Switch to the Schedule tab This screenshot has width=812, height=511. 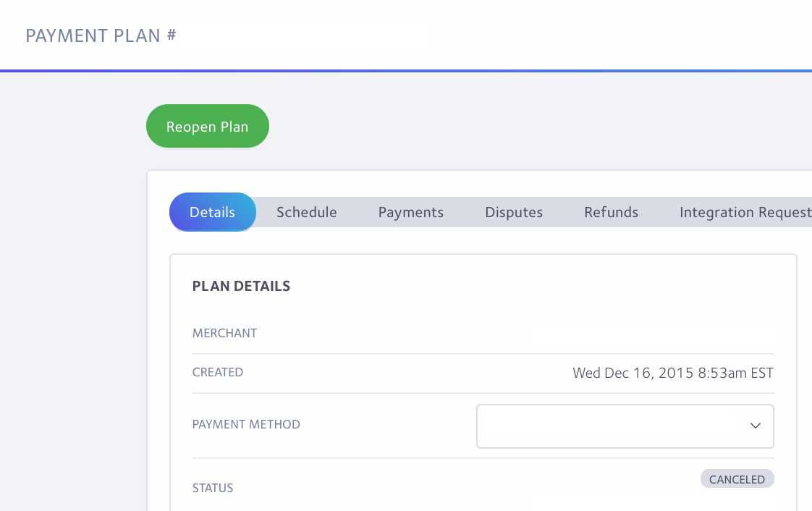tap(307, 212)
